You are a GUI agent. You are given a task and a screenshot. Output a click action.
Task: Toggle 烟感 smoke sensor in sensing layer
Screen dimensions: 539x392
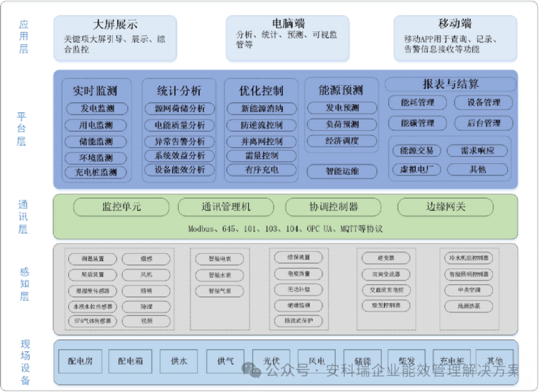click(x=146, y=259)
